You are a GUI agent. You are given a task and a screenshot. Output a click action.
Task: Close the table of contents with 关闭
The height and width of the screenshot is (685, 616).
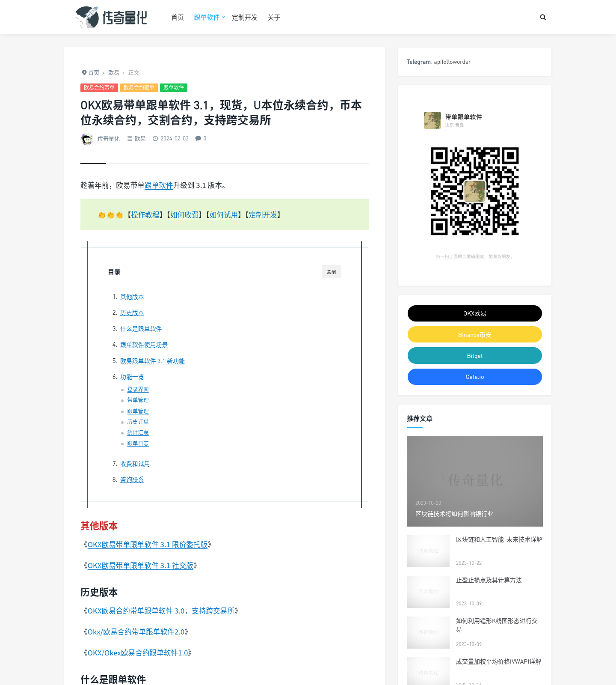coord(332,272)
